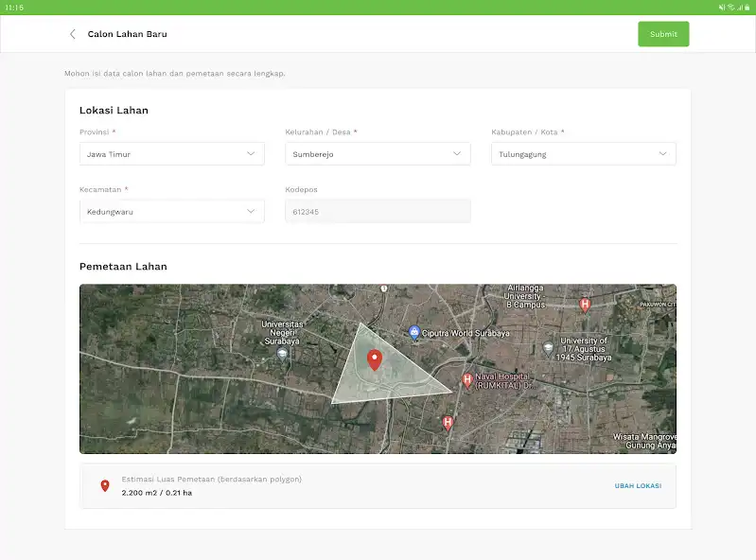Click the Ciputra World Surabaya shopping marker
Image resolution: width=756 pixels, height=560 pixels.
414,332
